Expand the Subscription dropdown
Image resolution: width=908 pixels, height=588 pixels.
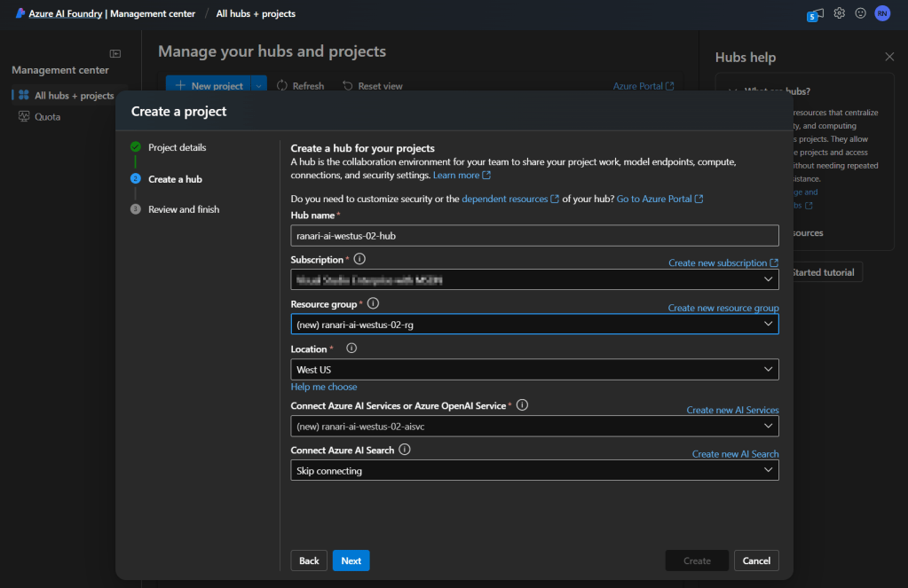(534, 279)
